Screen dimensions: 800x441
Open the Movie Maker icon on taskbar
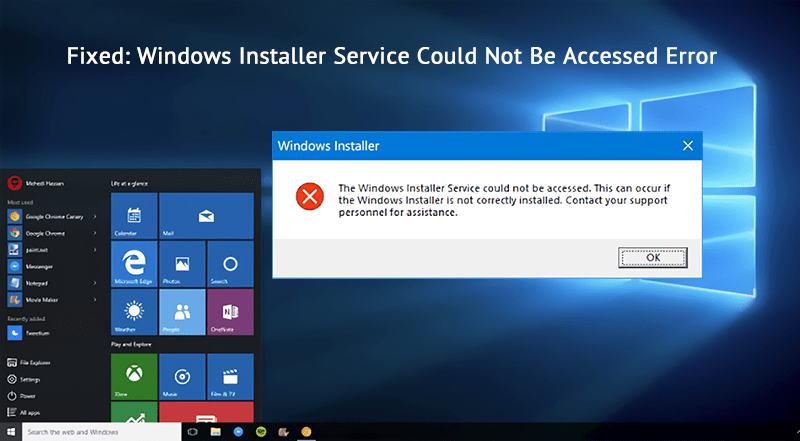pos(284,432)
